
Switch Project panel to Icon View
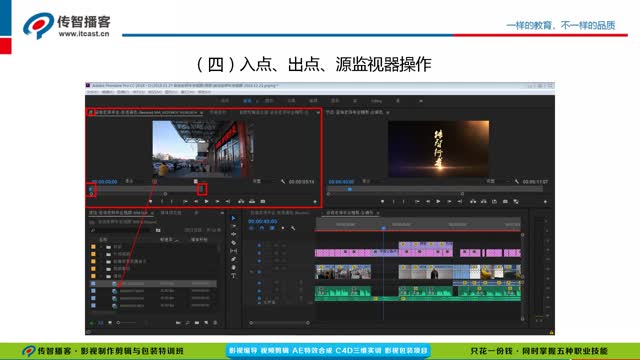click(x=110, y=323)
